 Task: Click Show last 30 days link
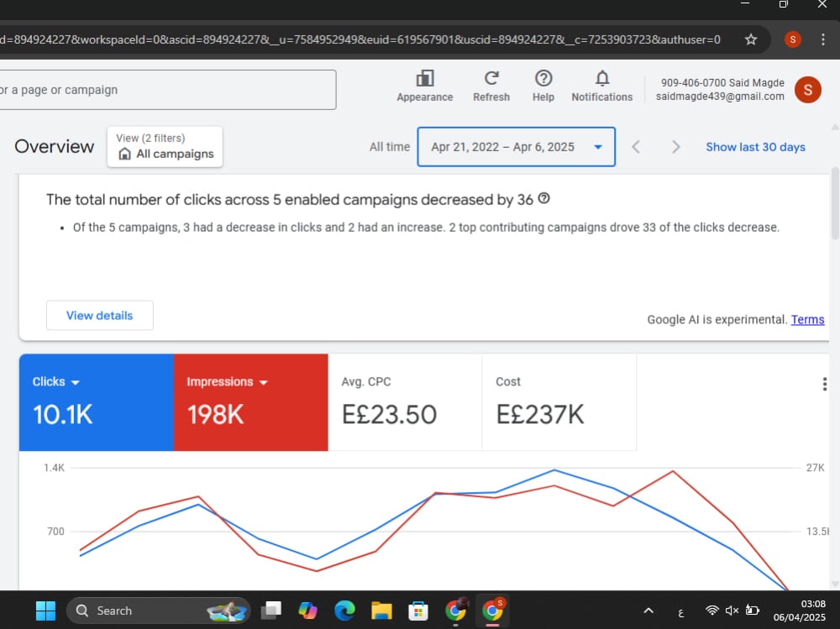pyautogui.click(x=755, y=147)
